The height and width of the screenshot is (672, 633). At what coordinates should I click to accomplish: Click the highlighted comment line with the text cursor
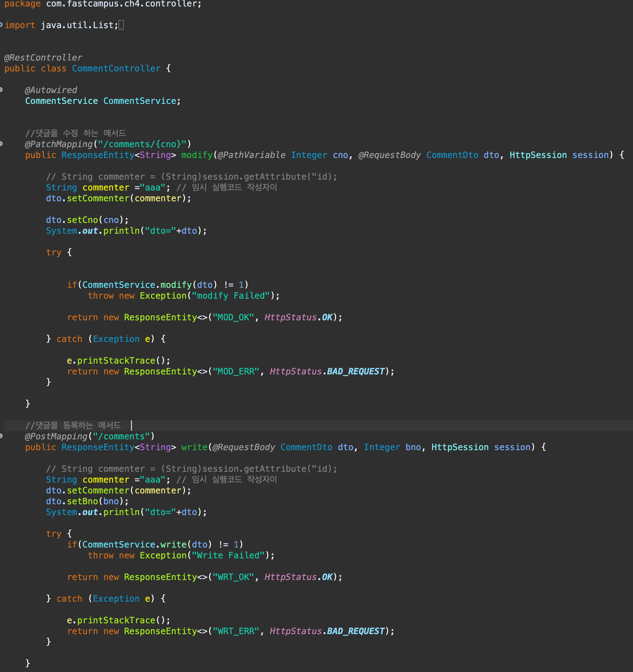(73, 425)
